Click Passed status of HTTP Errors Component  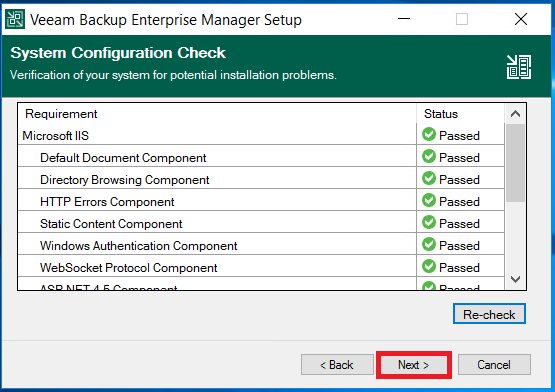coord(459,202)
